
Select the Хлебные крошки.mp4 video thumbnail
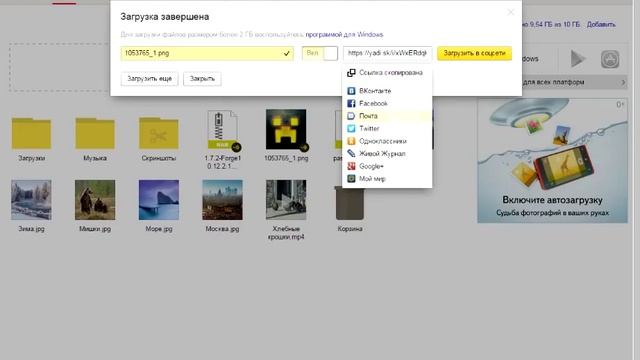[x=286, y=200]
